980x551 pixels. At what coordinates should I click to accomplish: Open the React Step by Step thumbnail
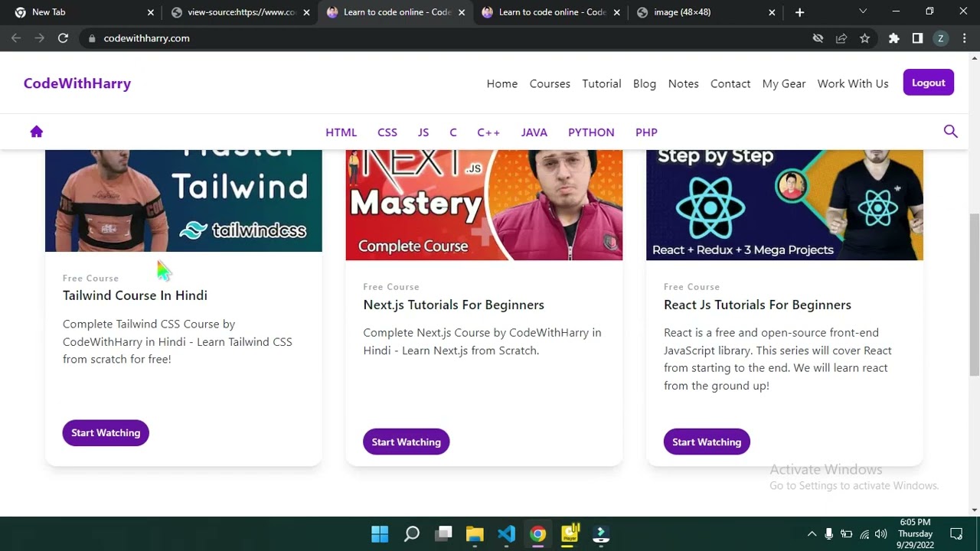pos(785,205)
